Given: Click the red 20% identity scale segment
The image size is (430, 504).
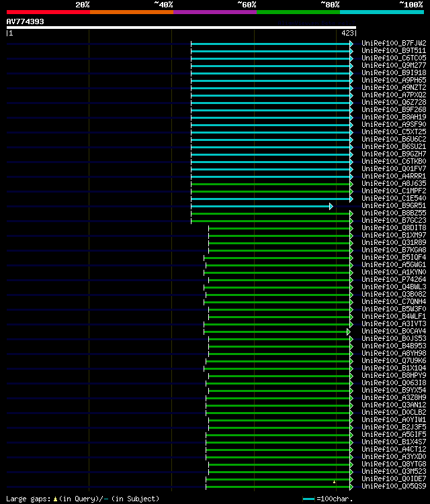Looking at the screenshot, I should click(x=48, y=12).
